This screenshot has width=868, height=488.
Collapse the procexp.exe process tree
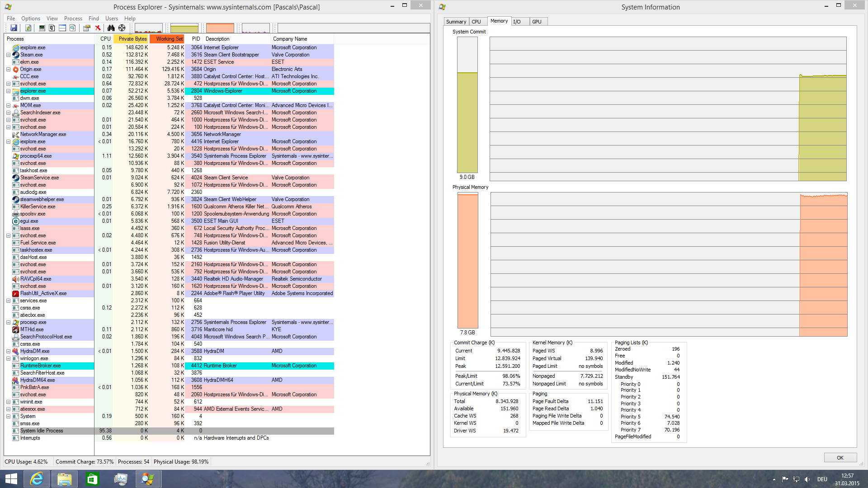tap(8, 322)
